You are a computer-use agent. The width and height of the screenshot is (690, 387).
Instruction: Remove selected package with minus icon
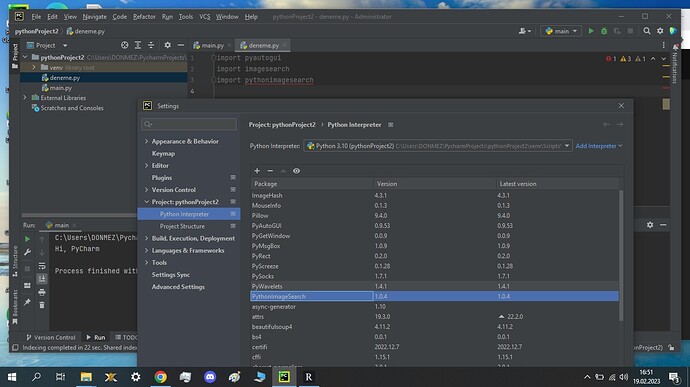[x=270, y=171]
